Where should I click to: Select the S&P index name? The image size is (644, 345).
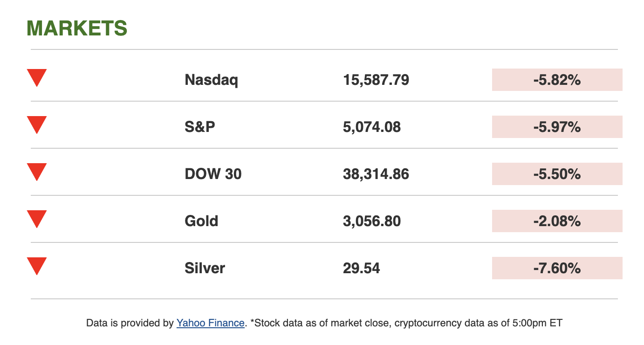pos(200,127)
